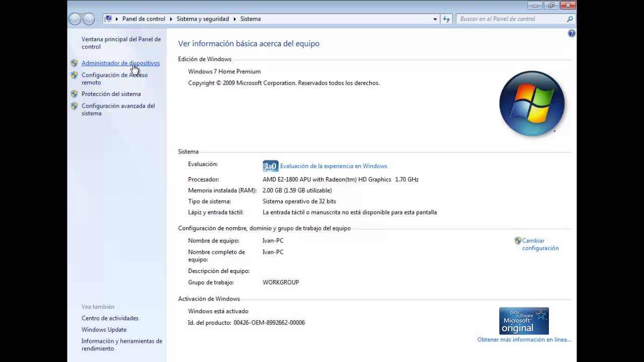
Task: Click Windows 7 Home Premium text
Action: 224,72
